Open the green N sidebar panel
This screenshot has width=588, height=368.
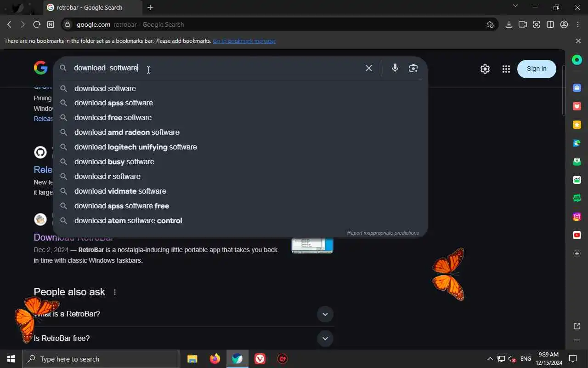point(577,161)
